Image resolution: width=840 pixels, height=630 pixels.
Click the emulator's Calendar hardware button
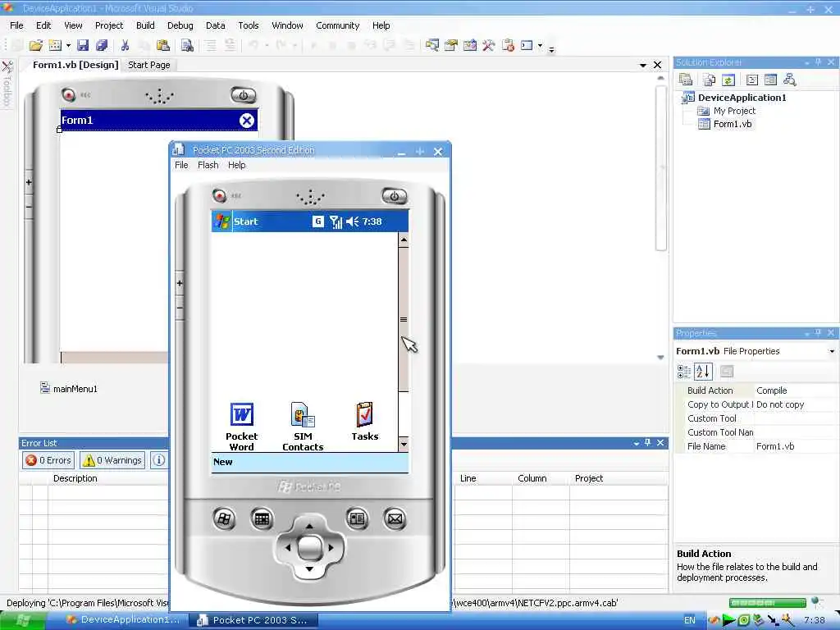[262, 518]
